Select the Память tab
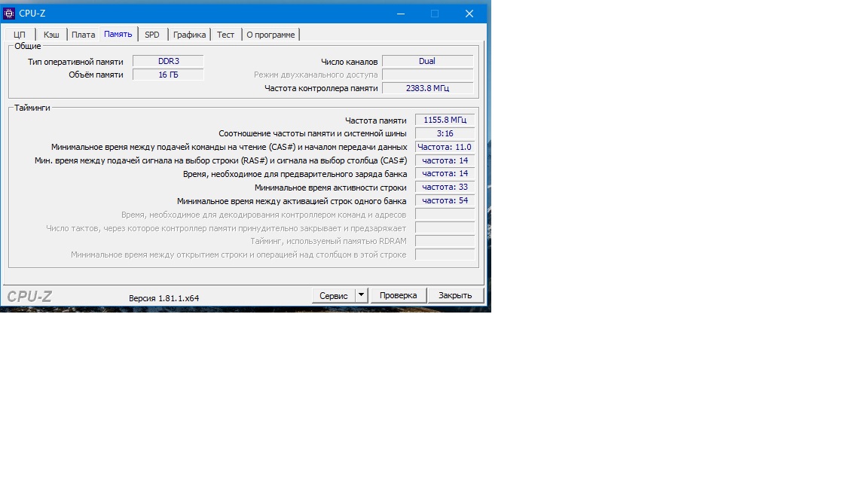 click(118, 34)
